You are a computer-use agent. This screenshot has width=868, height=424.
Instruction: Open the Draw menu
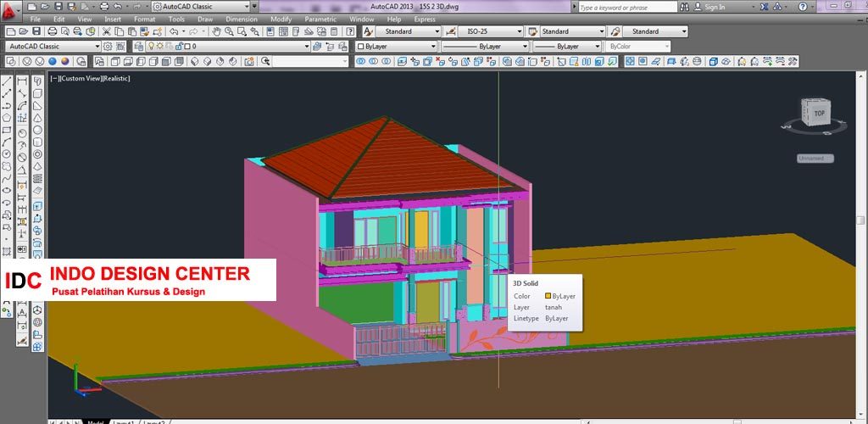pyautogui.click(x=205, y=20)
